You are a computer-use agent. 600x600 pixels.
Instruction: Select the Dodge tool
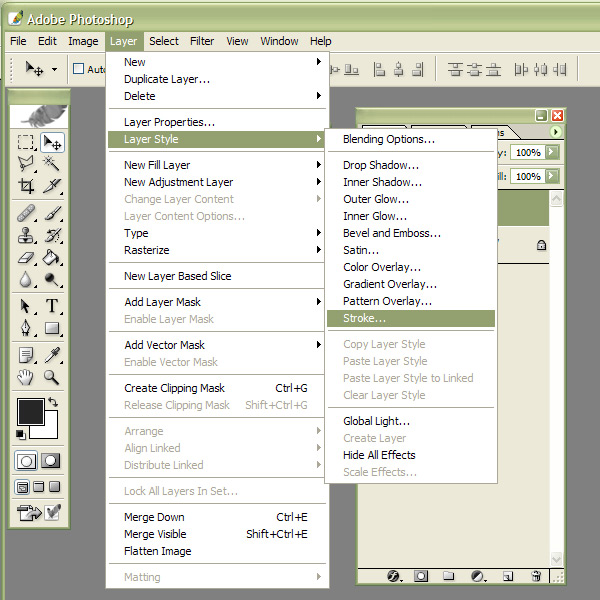[x=52, y=279]
